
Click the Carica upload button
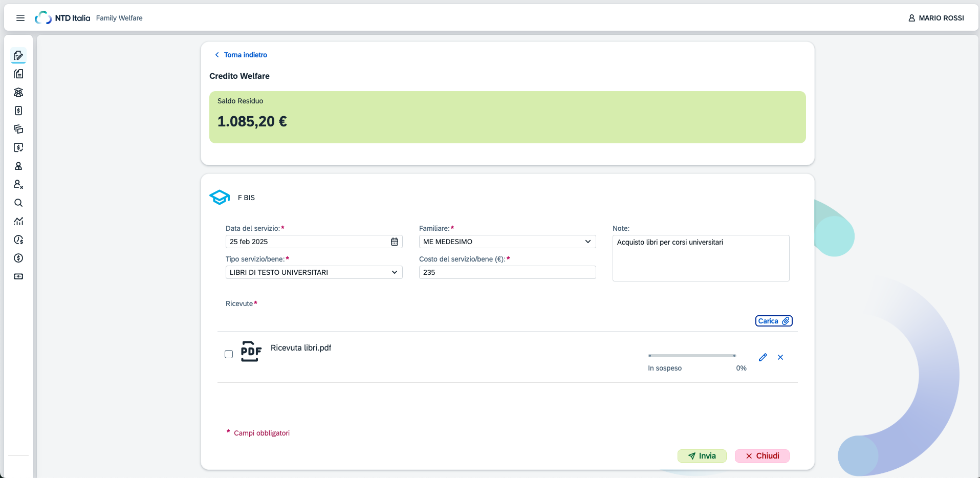point(774,321)
